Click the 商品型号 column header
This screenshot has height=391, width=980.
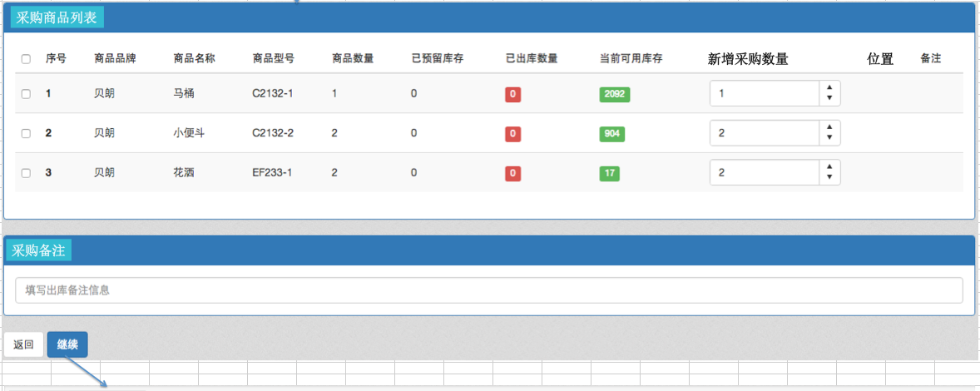click(x=273, y=59)
